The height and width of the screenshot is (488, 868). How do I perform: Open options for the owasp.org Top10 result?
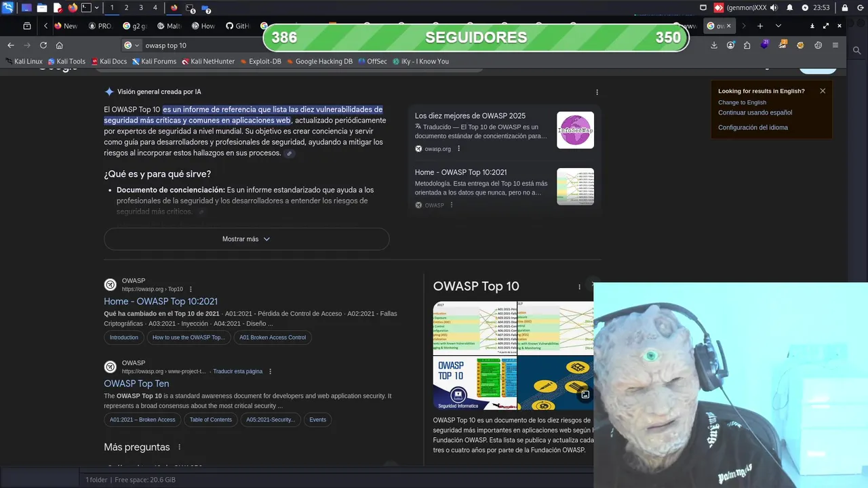(x=191, y=289)
